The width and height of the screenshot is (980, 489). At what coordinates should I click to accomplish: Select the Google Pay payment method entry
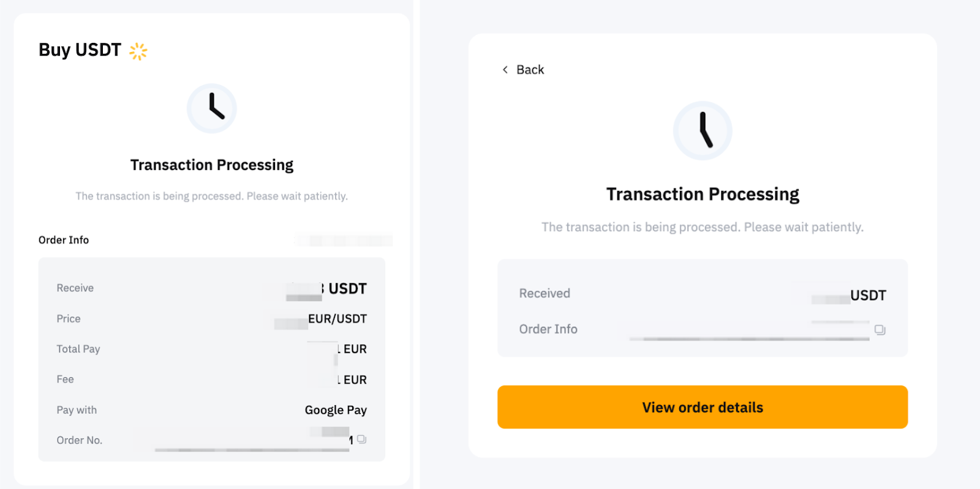click(x=336, y=409)
